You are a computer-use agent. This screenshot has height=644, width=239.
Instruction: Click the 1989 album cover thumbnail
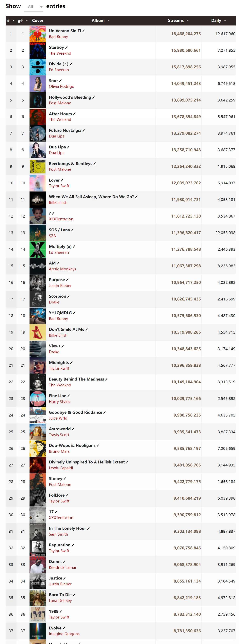[38, 614]
